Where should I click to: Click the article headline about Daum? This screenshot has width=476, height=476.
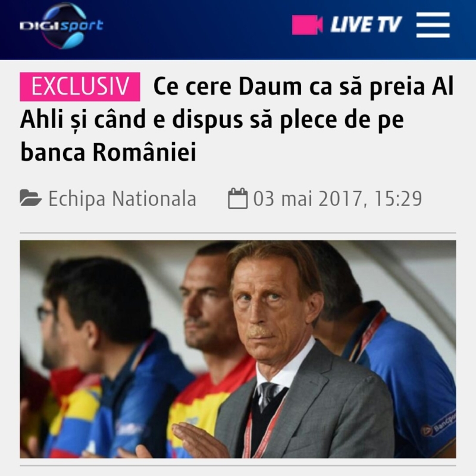tap(237, 118)
